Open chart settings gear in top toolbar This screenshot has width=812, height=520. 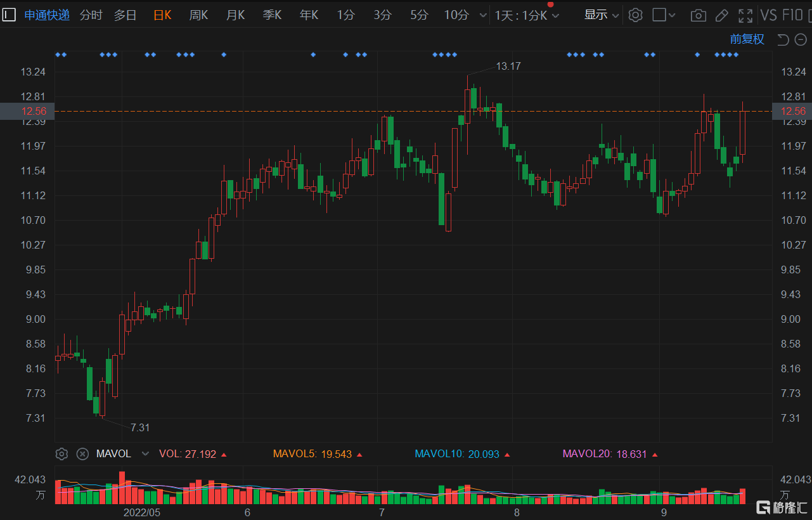(x=635, y=15)
